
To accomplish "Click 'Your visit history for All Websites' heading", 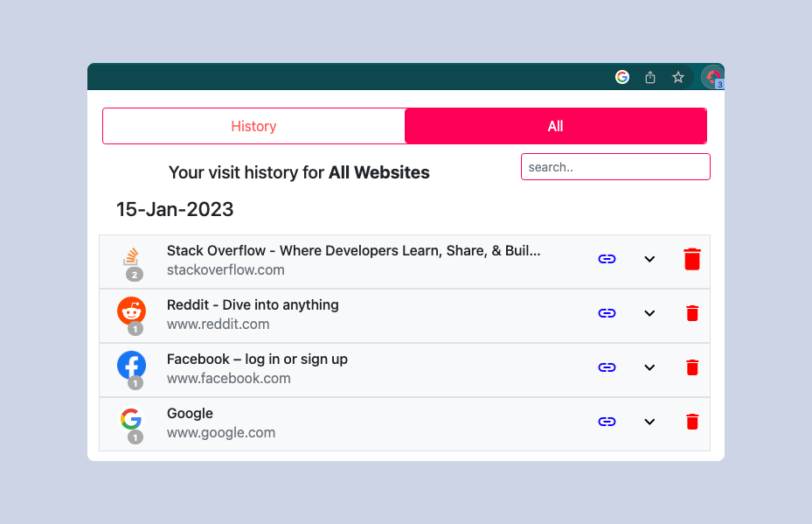I will click(x=299, y=172).
